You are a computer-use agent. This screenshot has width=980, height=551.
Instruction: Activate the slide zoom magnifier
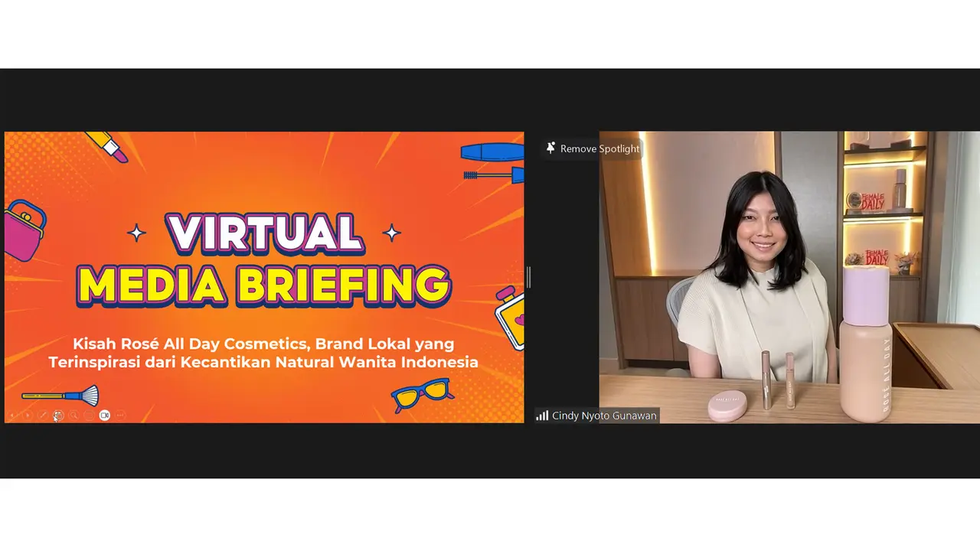pyautogui.click(x=73, y=415)
